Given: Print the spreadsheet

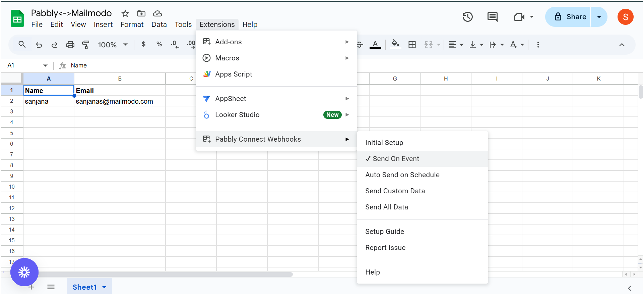Looking at the screenshot, I should (x=70, y=45).
